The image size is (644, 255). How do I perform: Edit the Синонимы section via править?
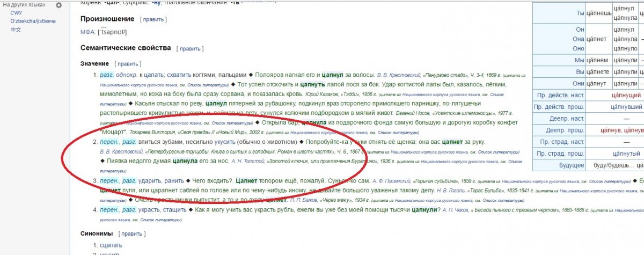tap(131, 234)
